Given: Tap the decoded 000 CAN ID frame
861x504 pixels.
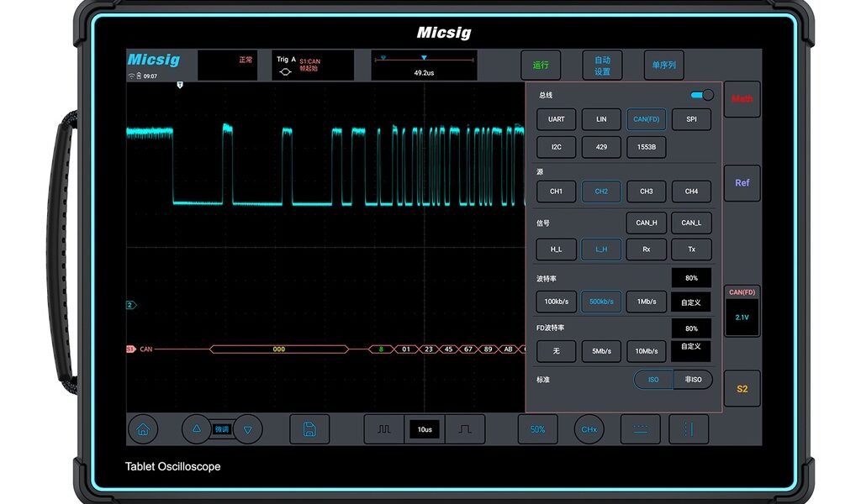Looking at the screenshot, I should coord(279,349).
